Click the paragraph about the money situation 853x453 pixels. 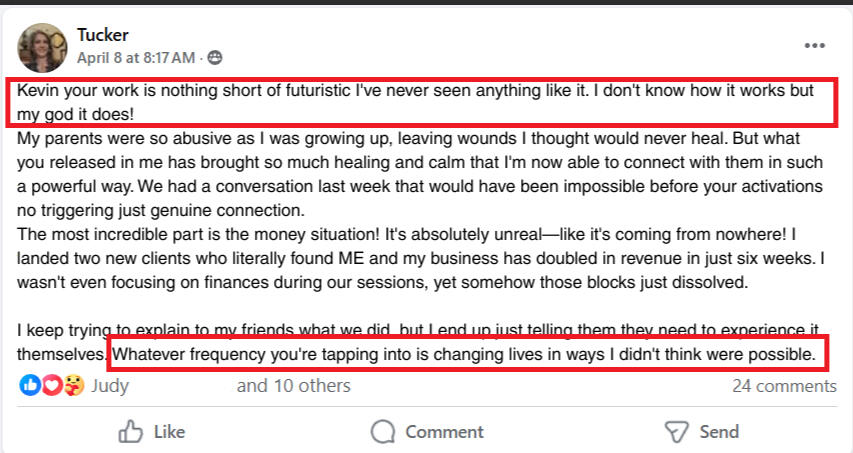pos(421,258)
